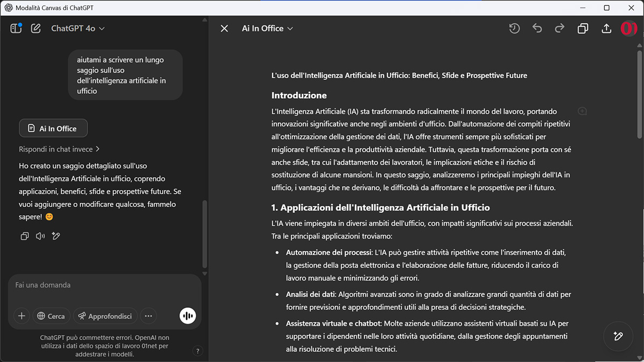
Task: Open the floating canvas editing tools pencil button
Action: (618, 336)
